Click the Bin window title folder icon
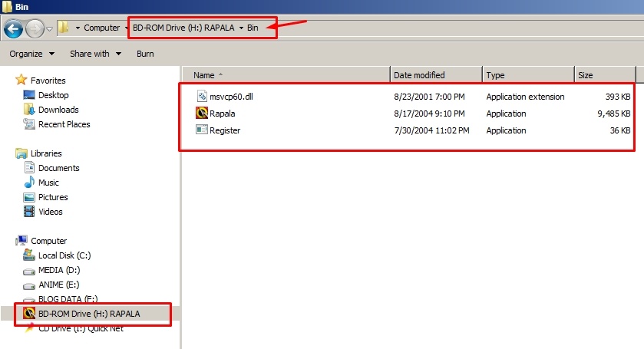This screenshot has width=644, height=349. 8,7
